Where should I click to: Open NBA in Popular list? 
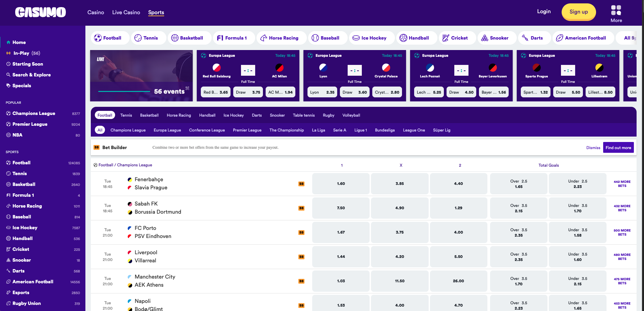[43, 135]
